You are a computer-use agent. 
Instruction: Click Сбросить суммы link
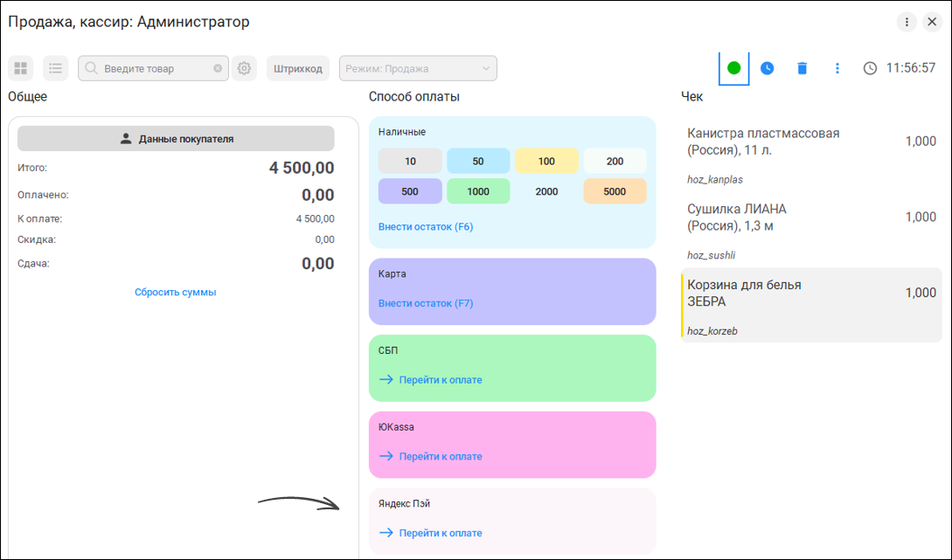[x=176, y=292]
